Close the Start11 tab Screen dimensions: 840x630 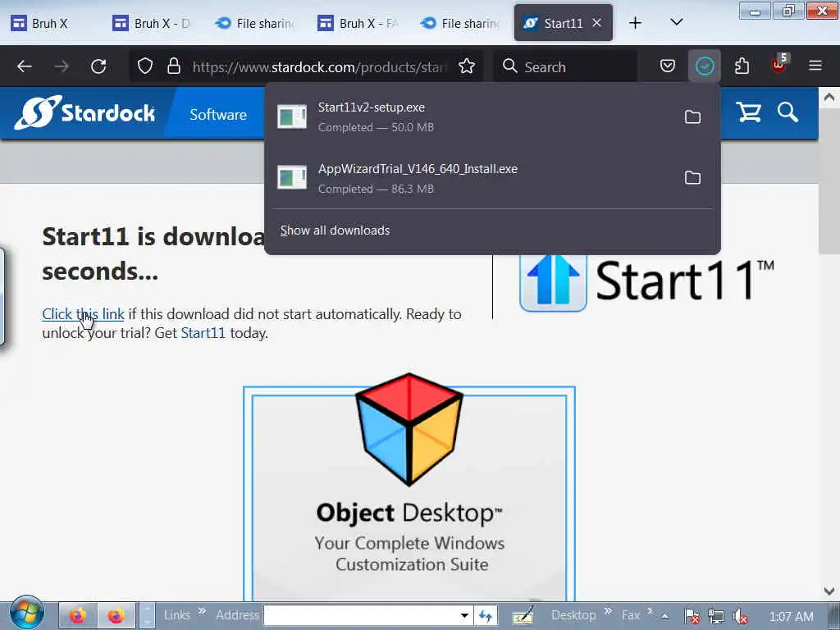click(597, 22)
